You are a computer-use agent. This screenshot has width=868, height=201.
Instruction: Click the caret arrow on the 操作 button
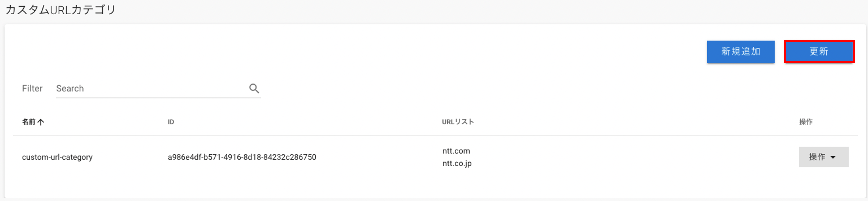click(833, 157)
